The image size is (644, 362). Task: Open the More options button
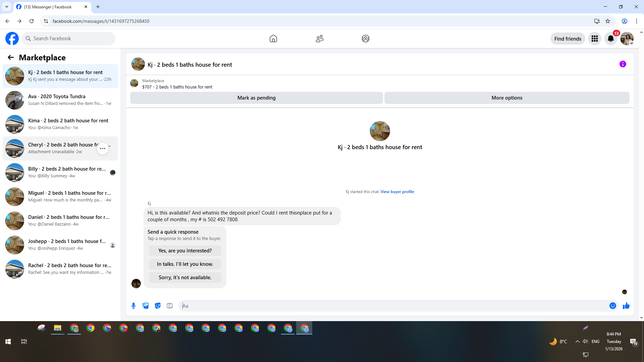pos(506,98)
